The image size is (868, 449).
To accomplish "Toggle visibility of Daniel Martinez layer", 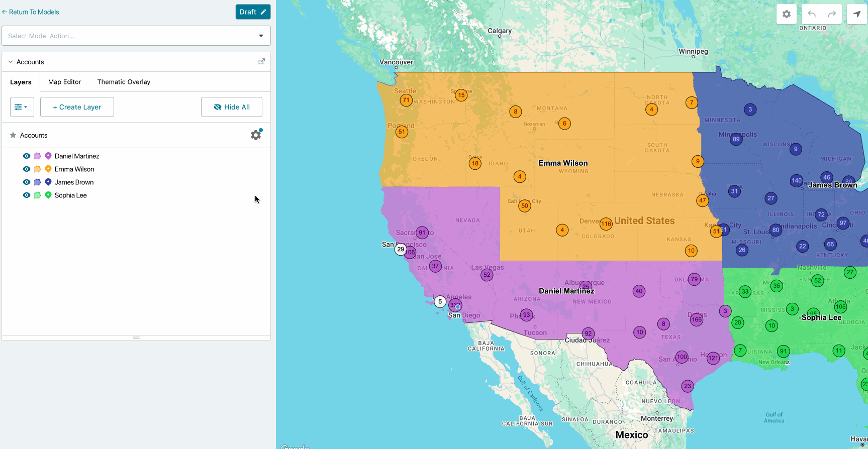I will pos(27,156).
